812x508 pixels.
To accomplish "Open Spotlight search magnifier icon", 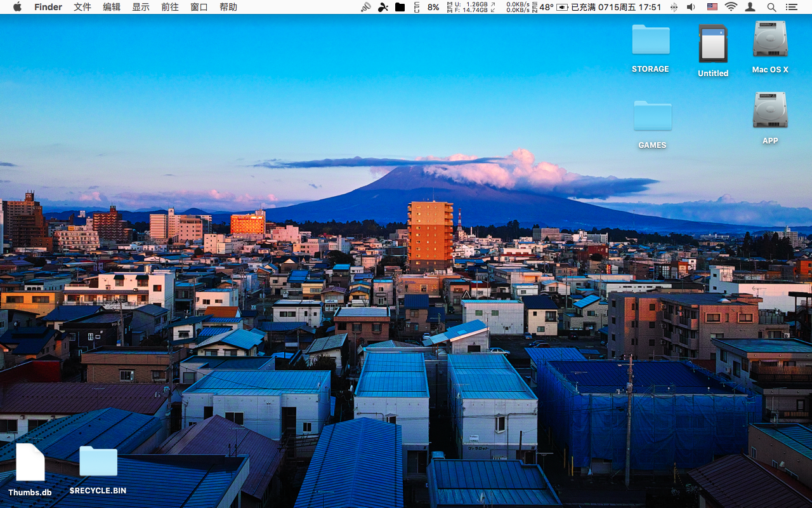I will click(771, 7).
